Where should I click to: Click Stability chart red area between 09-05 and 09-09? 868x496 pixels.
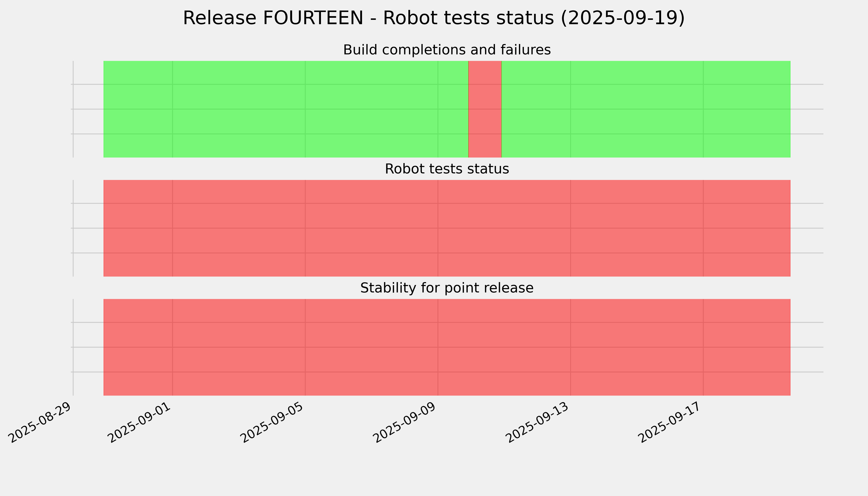[371, 347]
